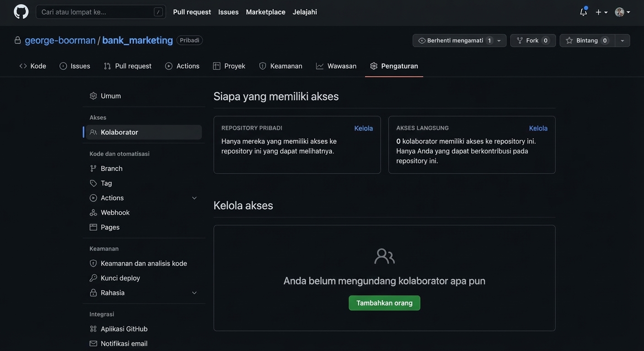Click the Fork button
The width and height of the screenshot is (644, 351).
(x=533, y=41)
